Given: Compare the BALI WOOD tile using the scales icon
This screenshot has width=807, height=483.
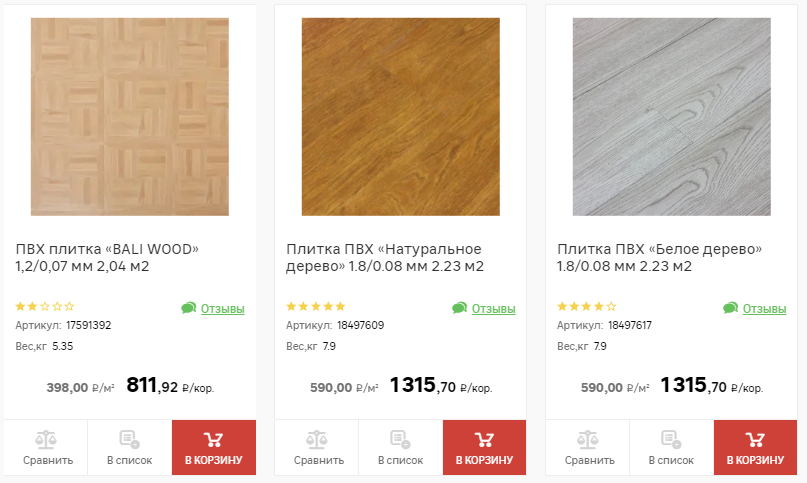Looking at the screenshot, I should click(x=45, y=447).
